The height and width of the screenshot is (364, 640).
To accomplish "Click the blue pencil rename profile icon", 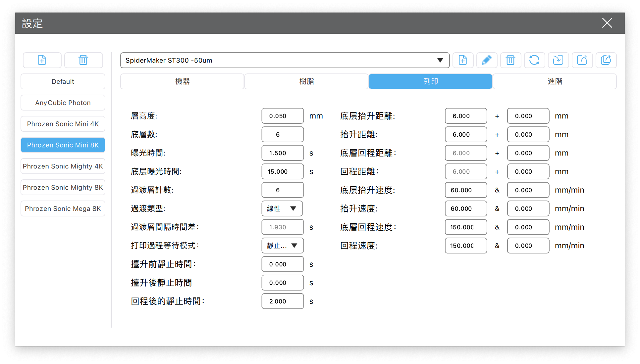I will [x=486, y=60].
